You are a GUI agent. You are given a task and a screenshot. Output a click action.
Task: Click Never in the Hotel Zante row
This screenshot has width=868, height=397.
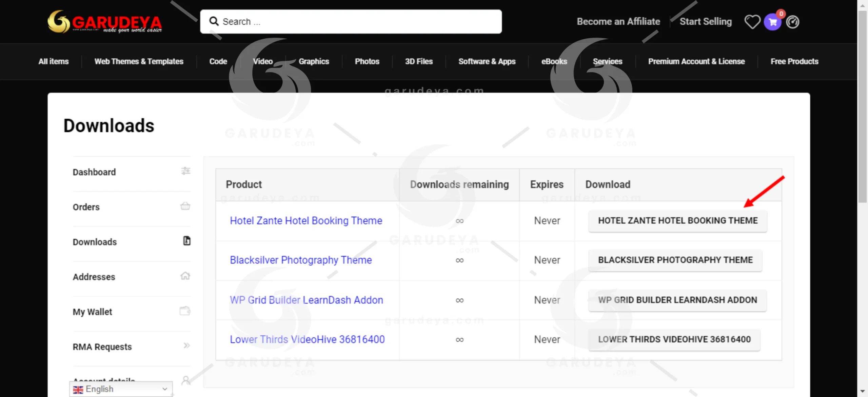[x=547, y=220]
